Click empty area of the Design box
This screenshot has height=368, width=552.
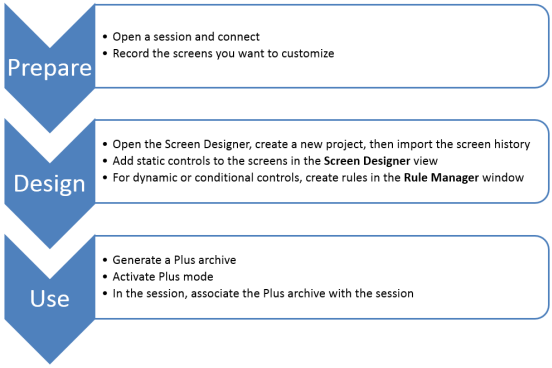317,192
